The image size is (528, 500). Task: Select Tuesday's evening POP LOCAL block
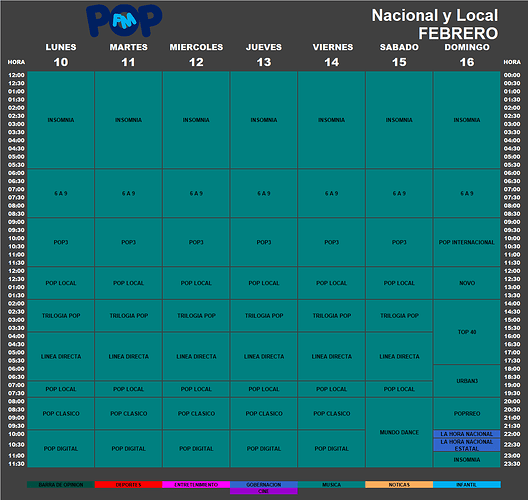click(128, 389)
